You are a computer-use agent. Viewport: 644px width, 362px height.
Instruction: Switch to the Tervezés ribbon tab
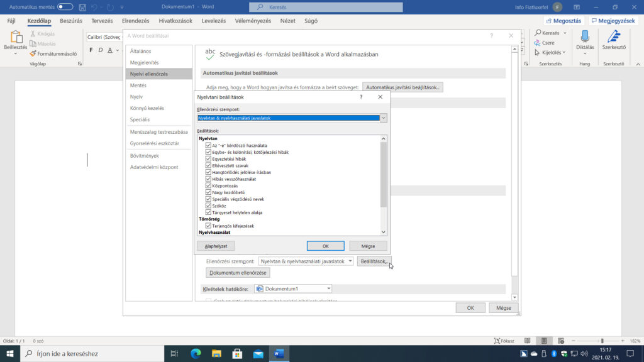102,21
